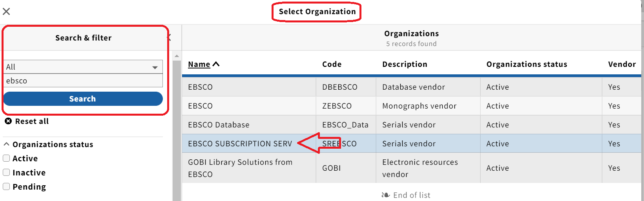Close the Select Organization dialog
This screenshot has width=644, height=201.
click(6, 11)
